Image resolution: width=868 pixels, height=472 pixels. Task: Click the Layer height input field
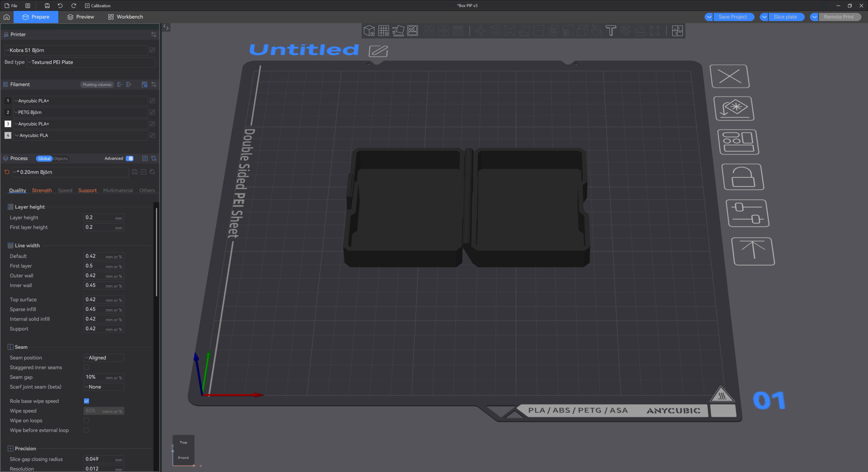click(x=98, y=217)
